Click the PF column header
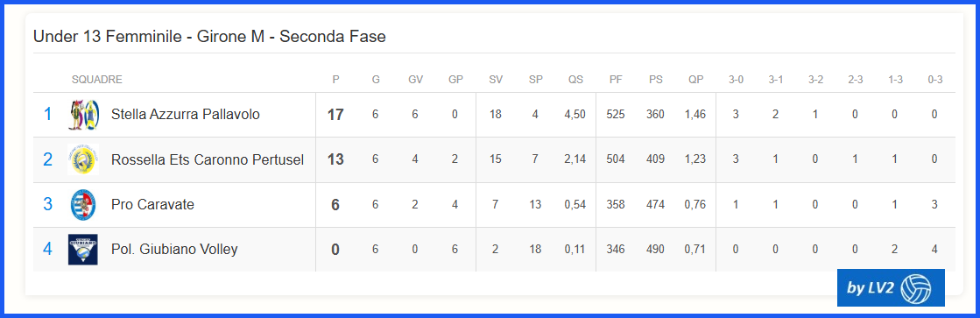This screenshot has height=318, width=980. click(x=616, y=80)
